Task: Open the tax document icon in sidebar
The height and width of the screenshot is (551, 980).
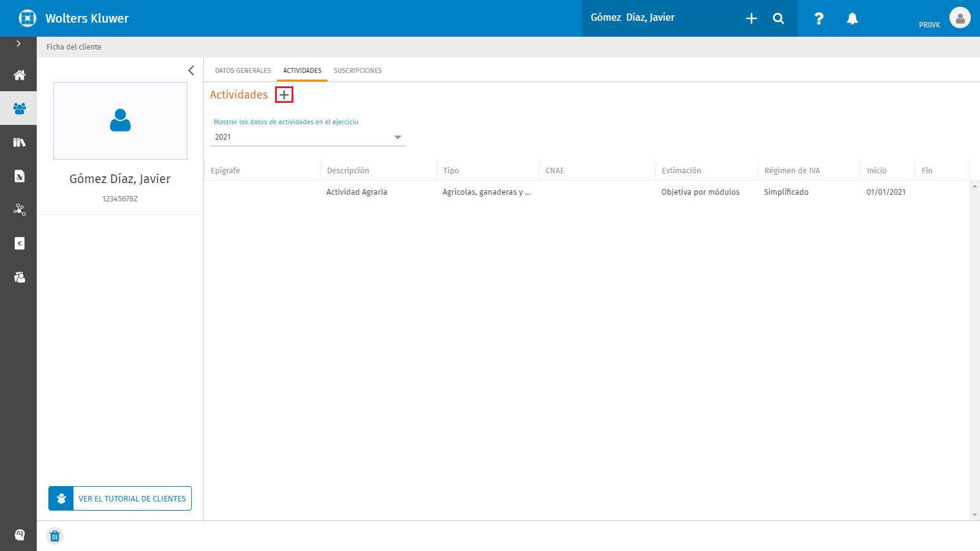Action: tap(20, 176)
